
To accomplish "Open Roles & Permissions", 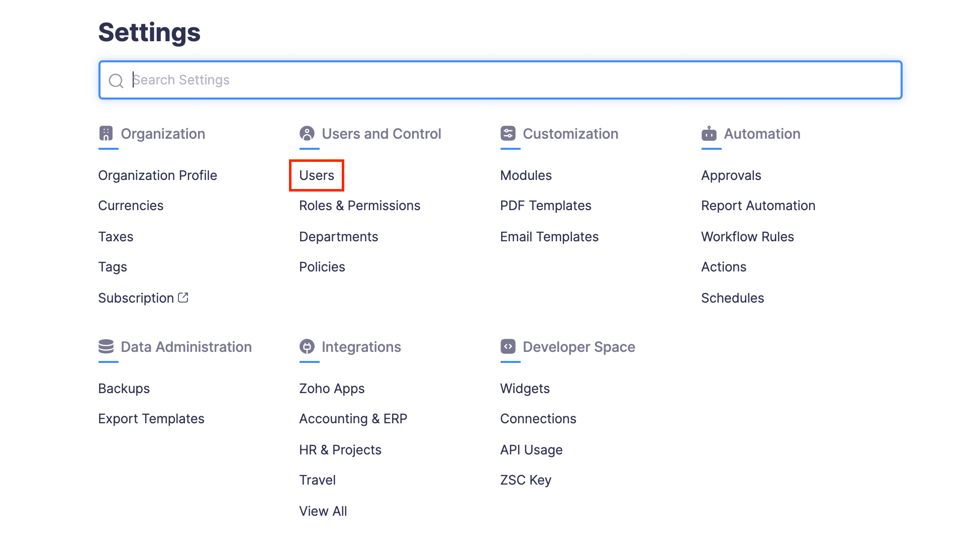I will pyautogui.click(x=359, y=205).
